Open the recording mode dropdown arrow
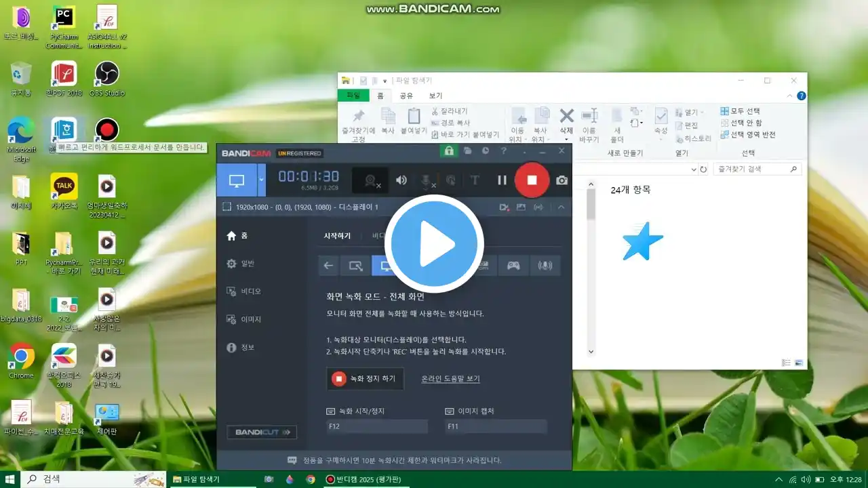 (262, 181)
